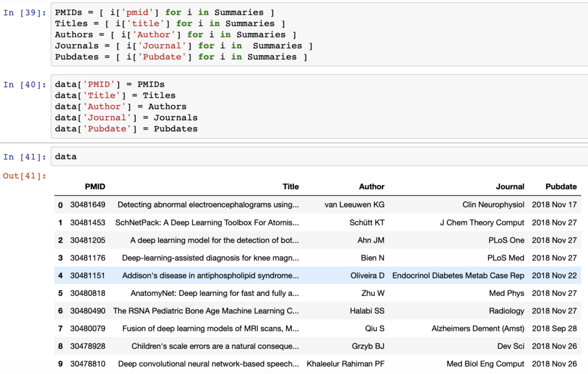
Task: Select PMID cell 30481176
Action: (88, 258)
